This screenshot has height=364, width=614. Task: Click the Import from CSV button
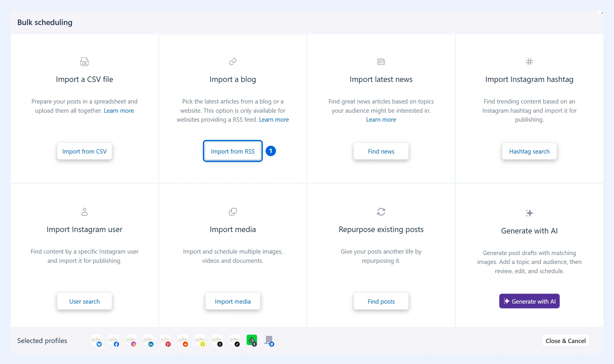click(x=85, y=151)
